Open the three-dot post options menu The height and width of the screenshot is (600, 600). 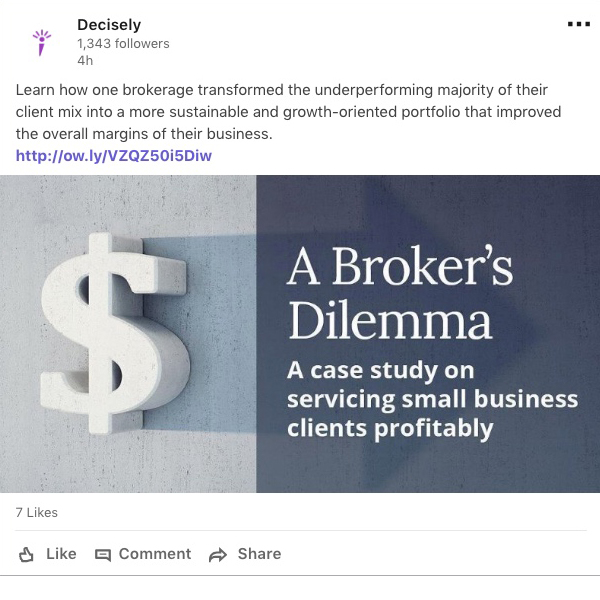(x=578, y=25)
